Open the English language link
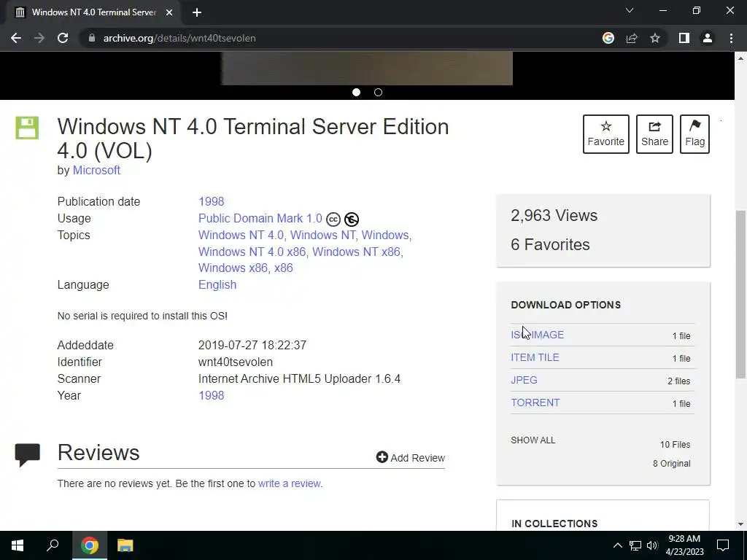The width and height of the screenshot is (747, 560). tap(217, 285)
